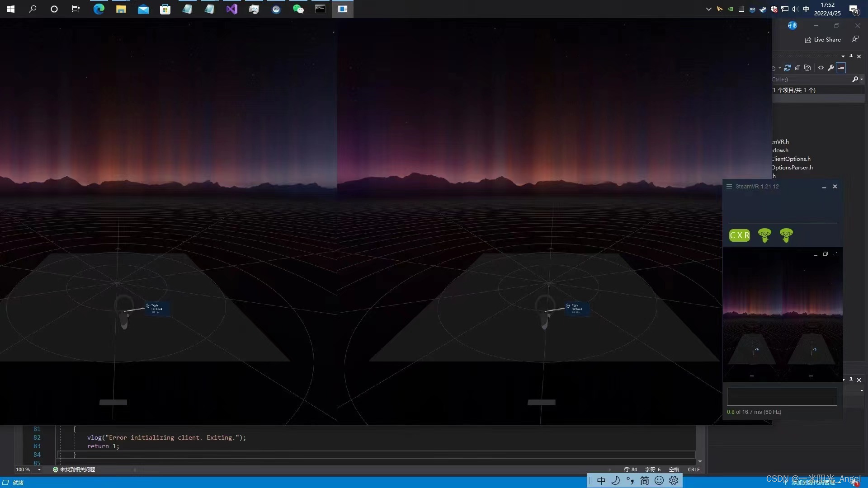Click the SteamVR frame timing graph
The height and width of the screenshot is (488, 868).
[782, 397]
